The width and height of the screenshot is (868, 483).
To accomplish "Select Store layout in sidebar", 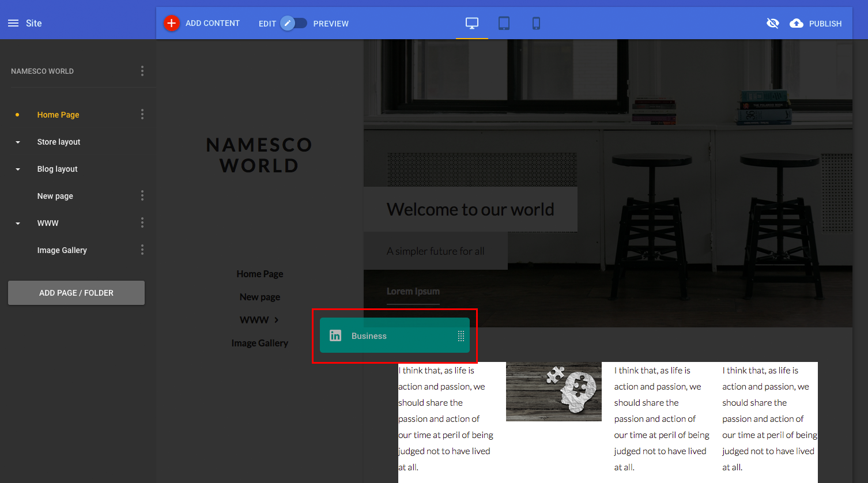I will click(x=59, y=142).
